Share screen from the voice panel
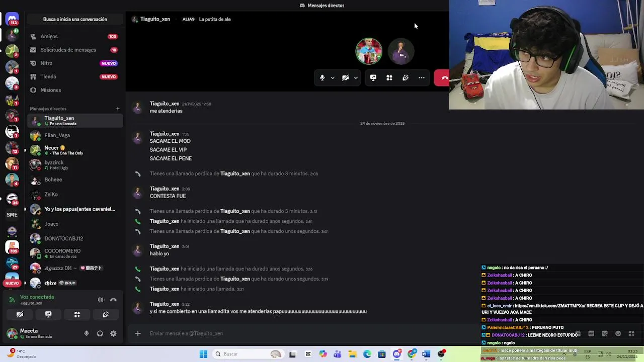This screenshot has height=362, width=644. 48,314
